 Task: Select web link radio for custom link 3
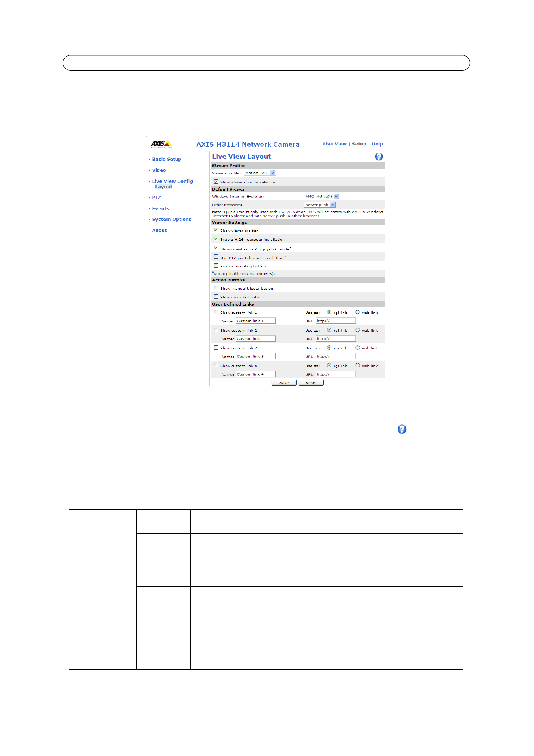(x=358, y=348)
